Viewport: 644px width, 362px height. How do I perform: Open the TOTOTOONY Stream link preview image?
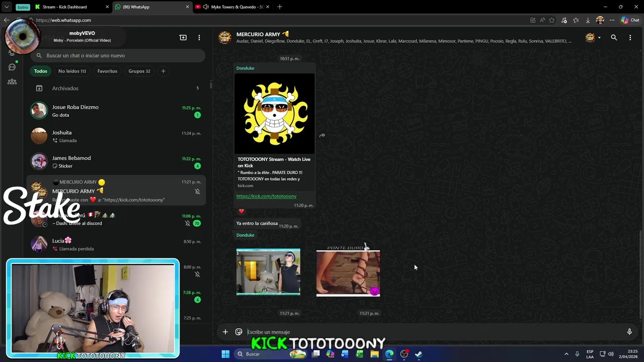[x=274, y=114]
